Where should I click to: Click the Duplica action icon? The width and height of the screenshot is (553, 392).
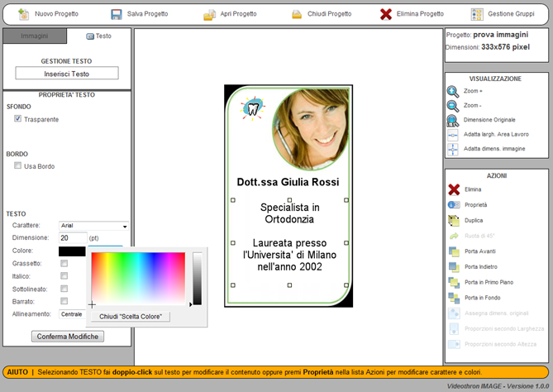454,220
